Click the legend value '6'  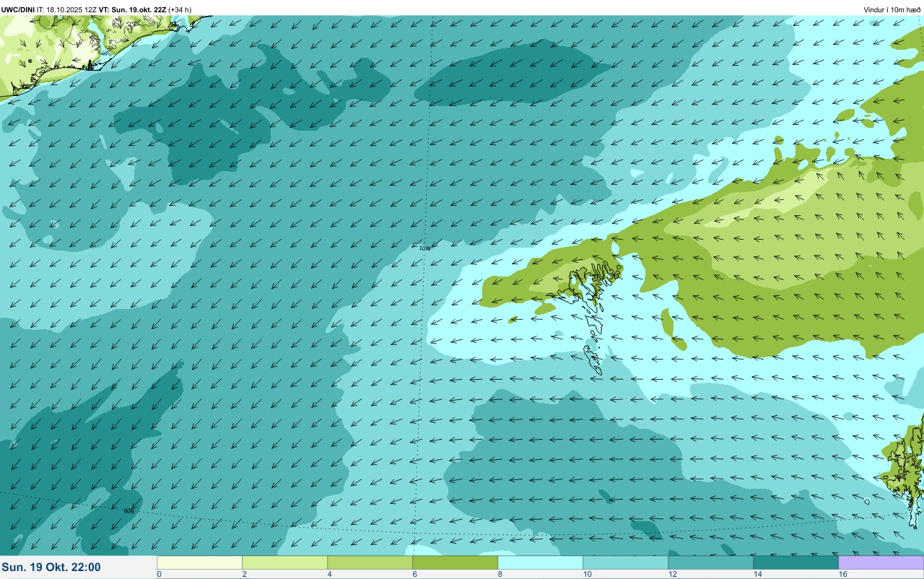coord(414,574)
